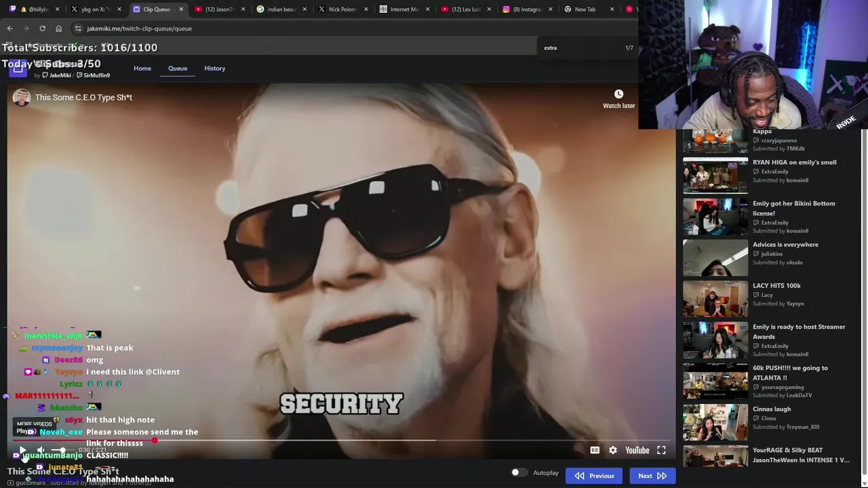
Task: Play the YouTube clip
Action: 22,450
